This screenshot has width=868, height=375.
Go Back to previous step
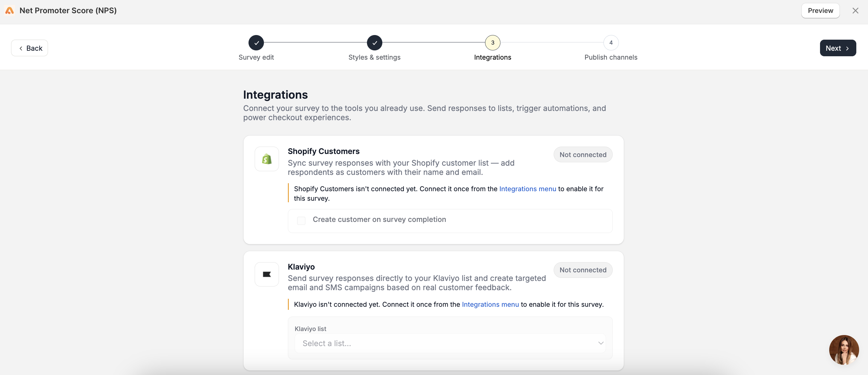click(30, 48)
